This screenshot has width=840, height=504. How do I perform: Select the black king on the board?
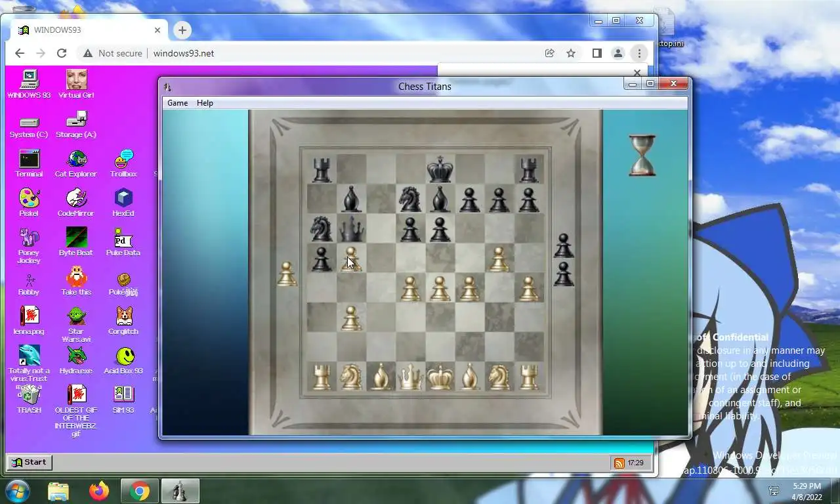[x=440, y=169]
